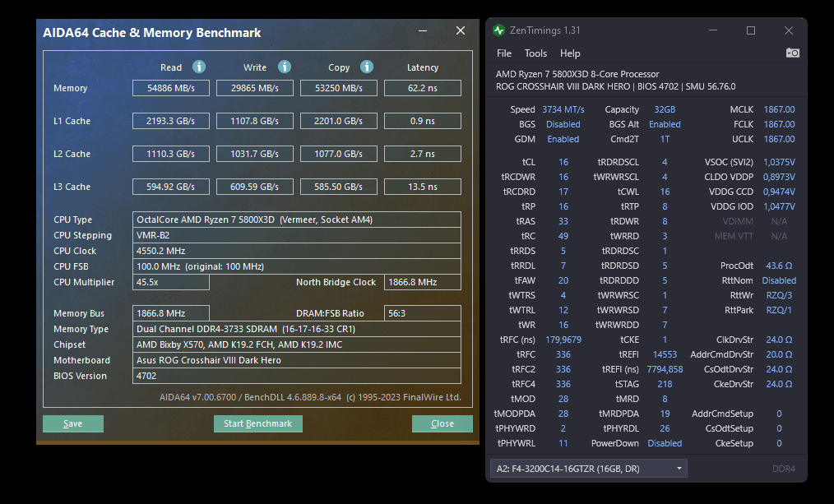Image resolution: width=834 pixels, height=504 pixels.
Task: Minimize the ZenTimings window
Action: pyautogui.click(x=713, y=30)
